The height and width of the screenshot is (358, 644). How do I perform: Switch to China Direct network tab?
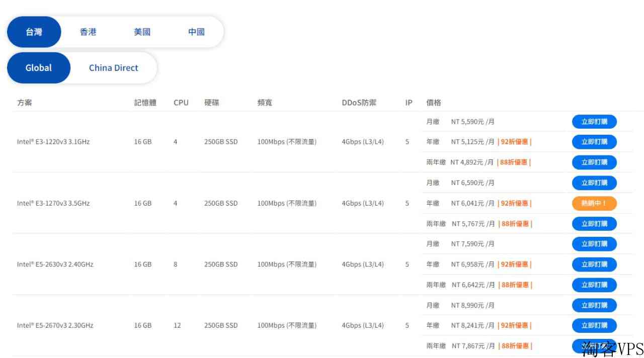tap(114, 68)
